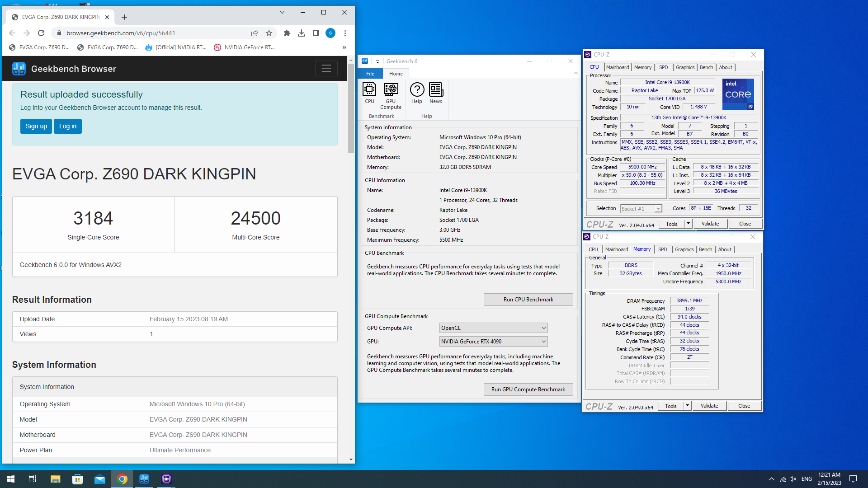The image size is (868, 488).
Task: Open Mail app from taskbar
Action: (100, 479)
